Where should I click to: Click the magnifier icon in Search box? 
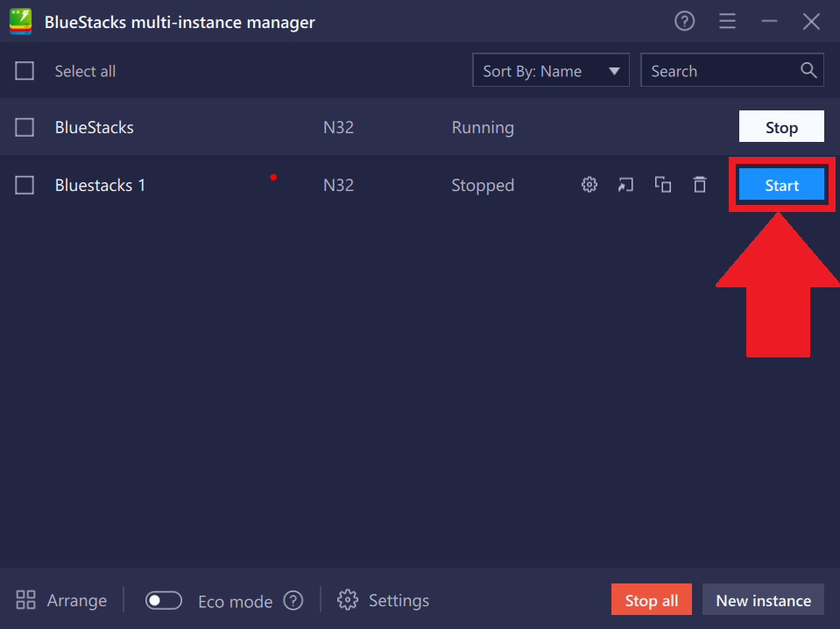[x=808, y=70]
